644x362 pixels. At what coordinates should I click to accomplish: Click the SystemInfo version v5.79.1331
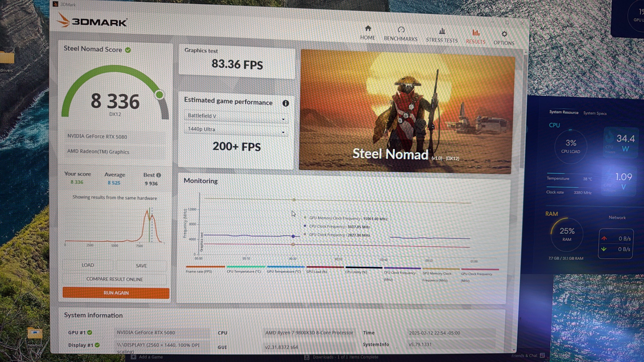pyautogui.click(x=420, y=345)
